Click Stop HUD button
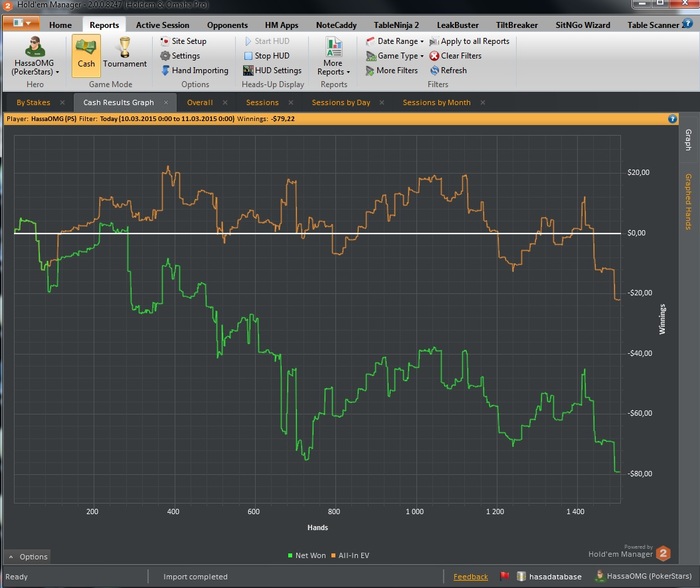Image resolution: width=700 pixels, height=588 pixels. click(x=270, y=56)
